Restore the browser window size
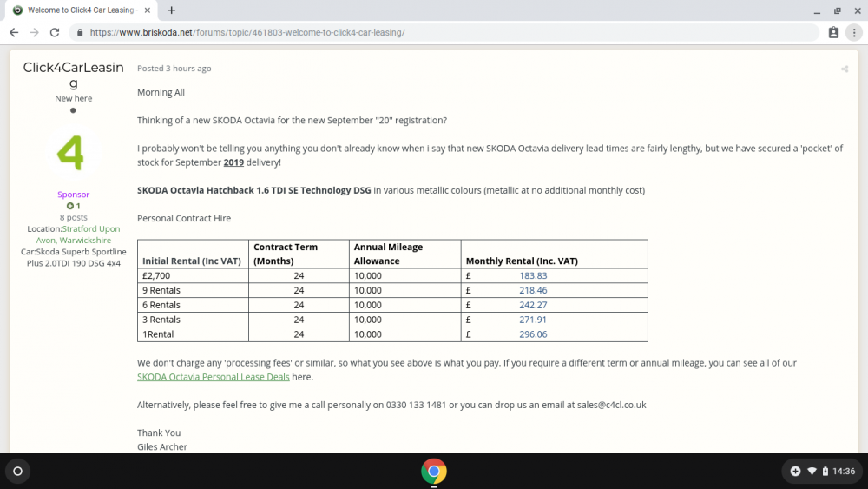868x489 pixels. (x=837, y=10)
